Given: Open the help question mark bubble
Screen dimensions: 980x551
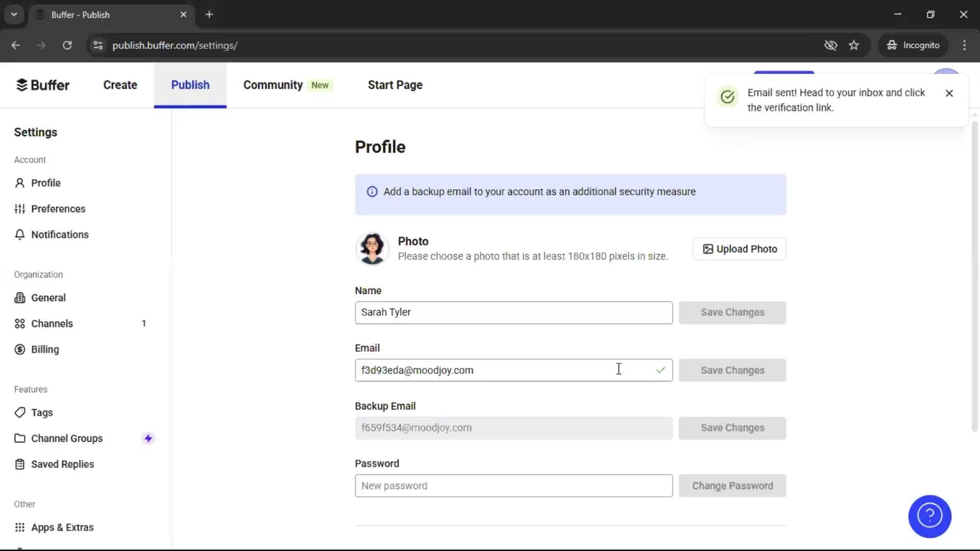Looking at the screenshot, I should click(x=929, y=516).
